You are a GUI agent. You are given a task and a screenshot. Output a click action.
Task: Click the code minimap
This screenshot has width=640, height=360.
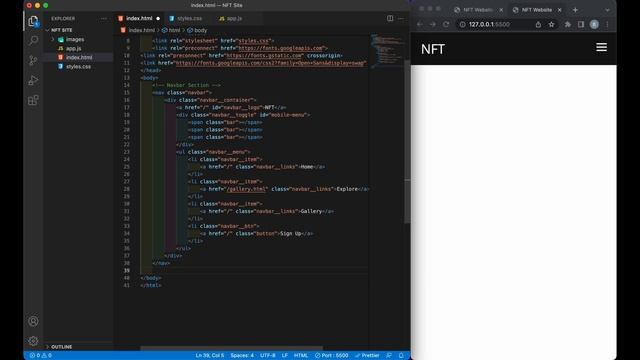386,51
